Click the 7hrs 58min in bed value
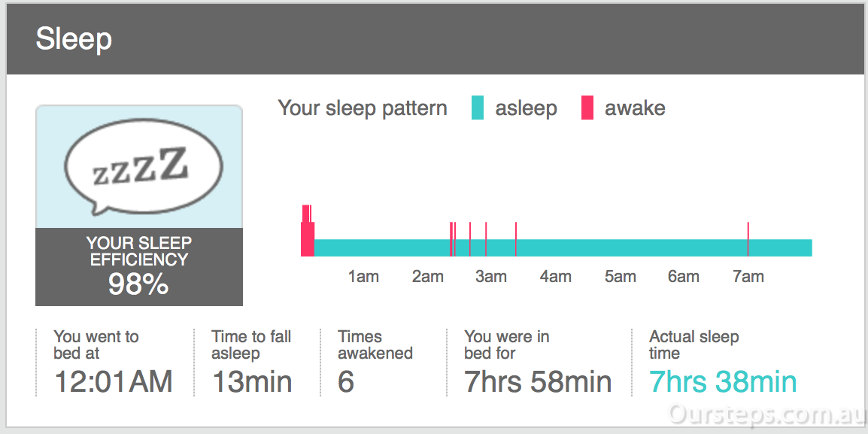Viewport: 868px width, 434px height. [x=538, y=381]
